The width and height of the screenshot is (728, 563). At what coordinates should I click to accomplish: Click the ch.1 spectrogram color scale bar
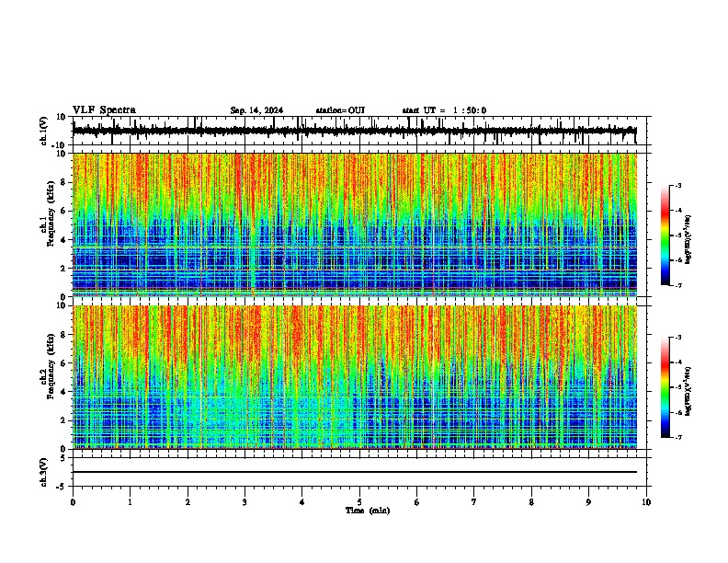pyautogui.click(x=665, y=236)
